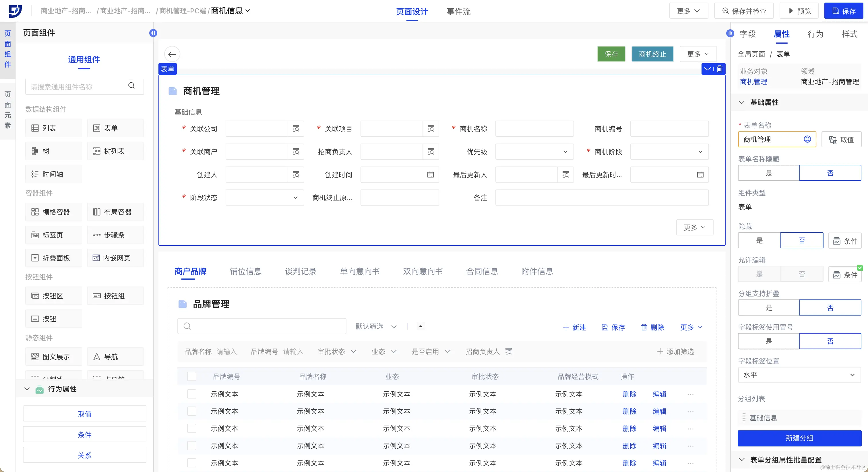Viewport: 868px width, 472px height.
Task: Click search icon in component search box
Action: (x=131, y=86)
